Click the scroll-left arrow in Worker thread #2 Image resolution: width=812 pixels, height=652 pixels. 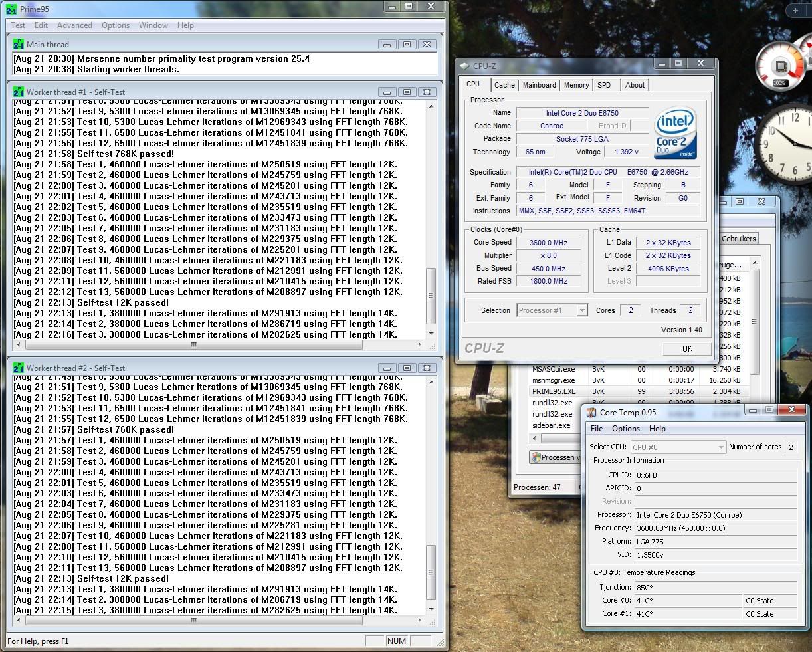[18, 621]
